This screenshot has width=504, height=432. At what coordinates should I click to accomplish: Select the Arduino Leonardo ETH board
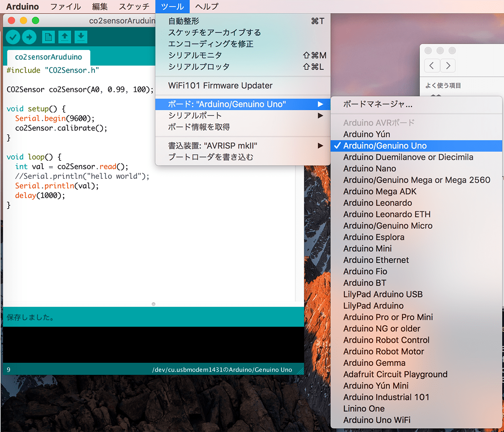417,214
